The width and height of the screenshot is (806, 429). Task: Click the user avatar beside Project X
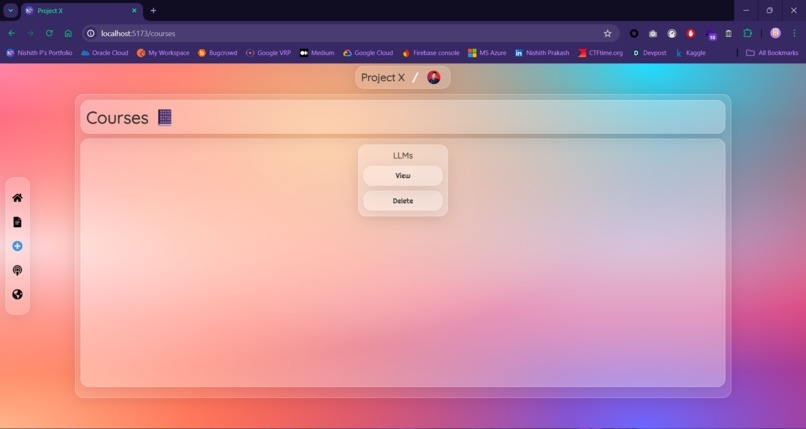[434, 78]
